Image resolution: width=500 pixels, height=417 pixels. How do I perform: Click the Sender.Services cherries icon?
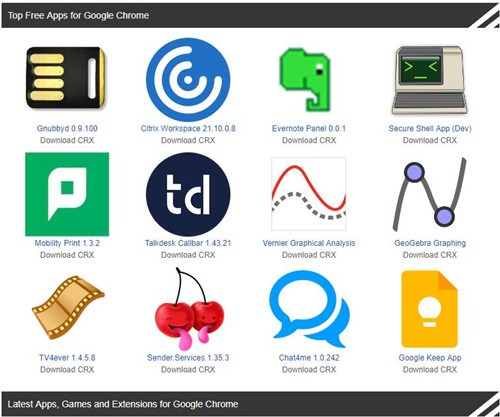pyautogui.click(x=189, y=309)
